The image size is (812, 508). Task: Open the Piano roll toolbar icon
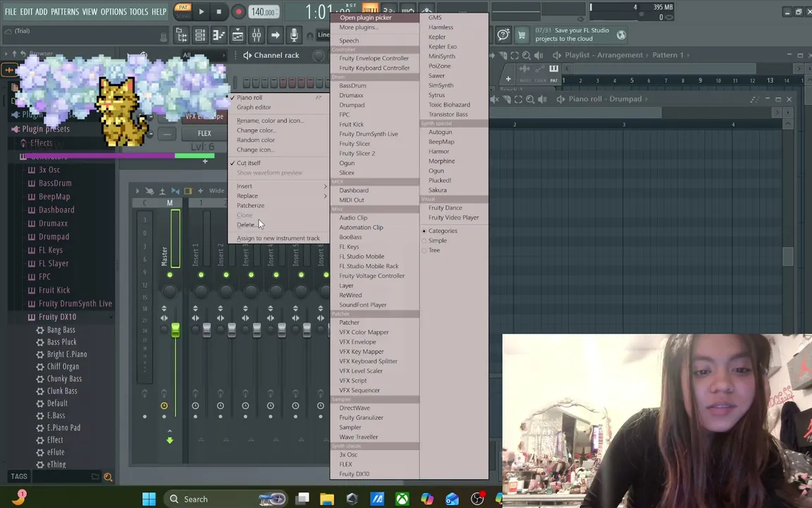219,35
